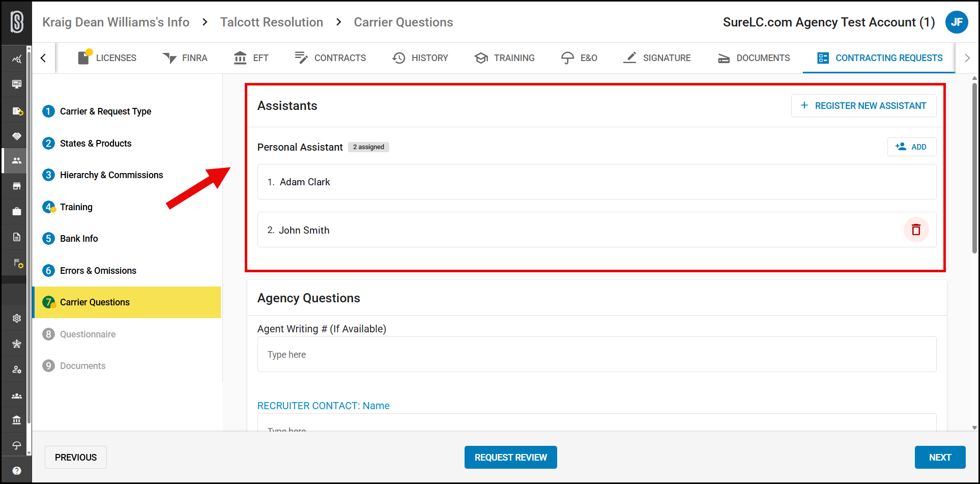This screenshot has height=484, width=980.
Task: Click the 2 assigned badge
Action: [x=368, y=147]
